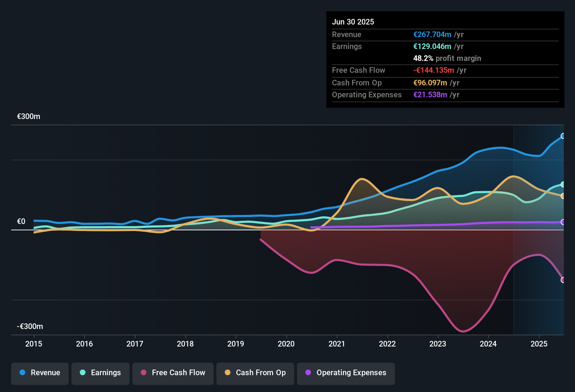The image size is (575, 392).
Task: Click the orange Cash From Op legend dot
Action: pyautogui.click(x=228, y=373)
